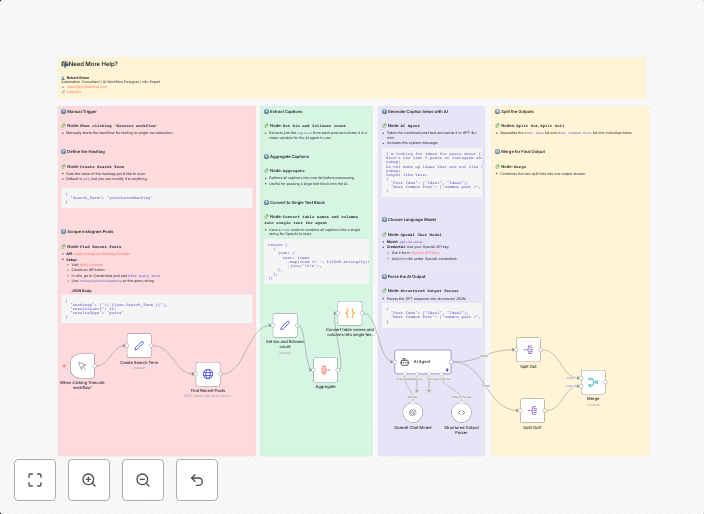Screen dimensions: 704x514
Task: Click the Apify Console link
Action: [87, 264]
